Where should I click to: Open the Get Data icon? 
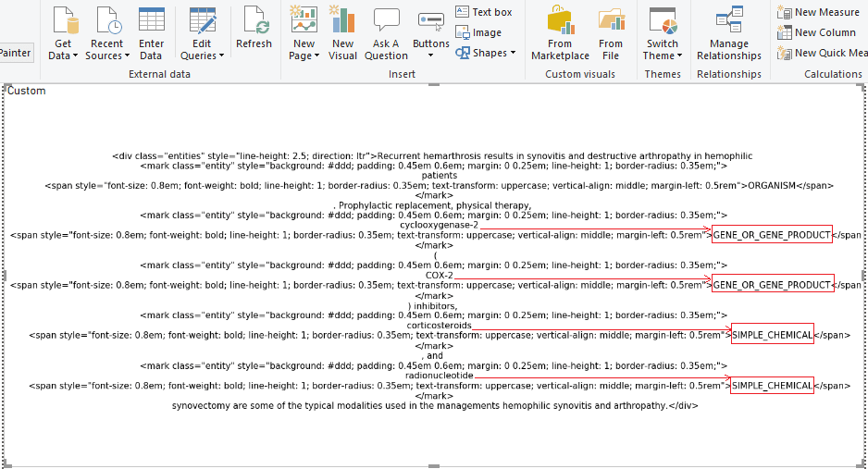(x=66, y=20)
